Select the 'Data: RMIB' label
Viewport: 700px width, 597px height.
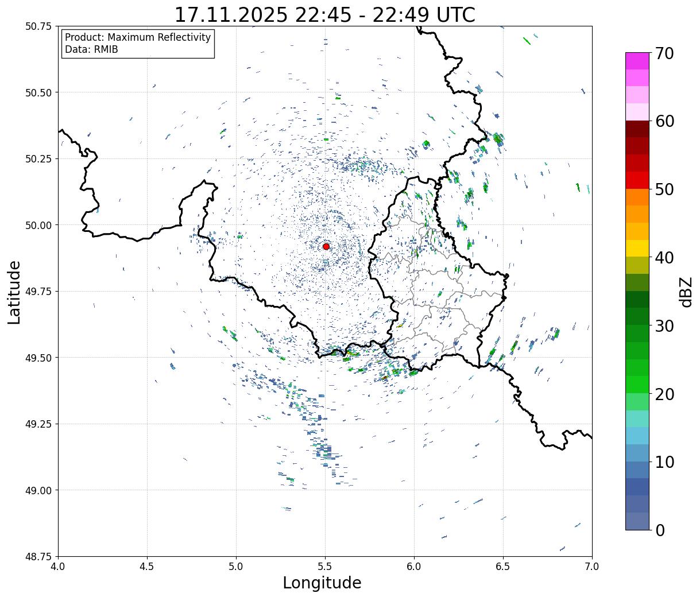click(91, 49)
